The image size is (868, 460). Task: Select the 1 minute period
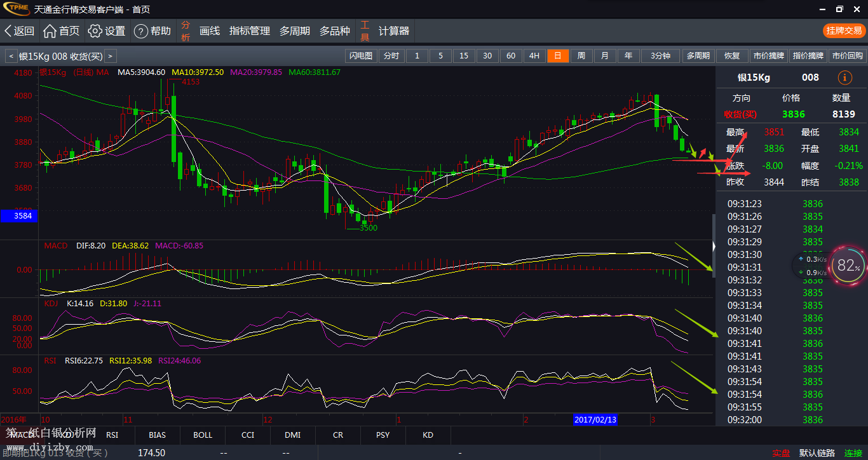tap(417, 56)
